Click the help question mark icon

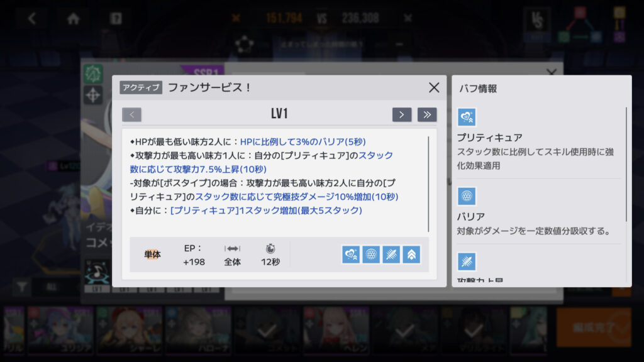[x=116, y=18]
